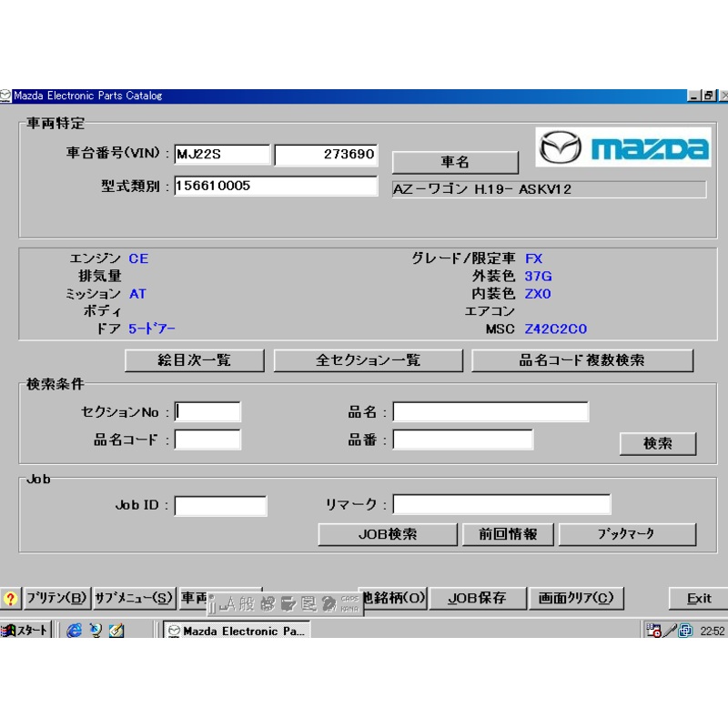
Task: Click the サブメニュー(S) button
Action: (x=134, y=599)
